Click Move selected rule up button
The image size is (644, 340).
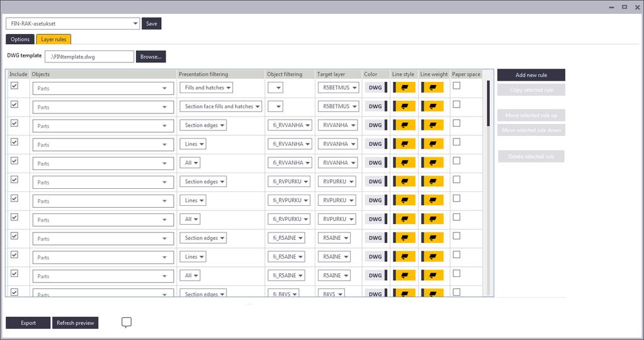(x=531, y=115)
